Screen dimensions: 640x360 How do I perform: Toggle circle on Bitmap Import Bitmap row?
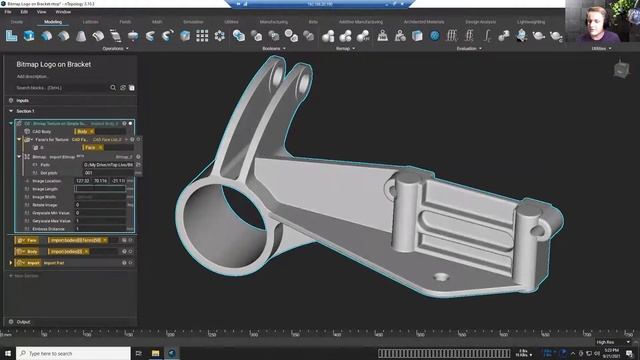pos(138,157)
